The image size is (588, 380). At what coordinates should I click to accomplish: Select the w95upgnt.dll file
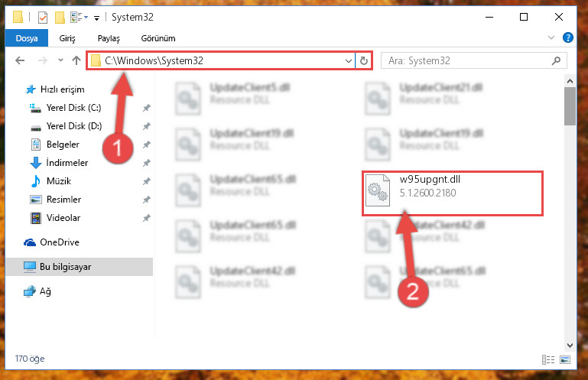tap(452, 193)
